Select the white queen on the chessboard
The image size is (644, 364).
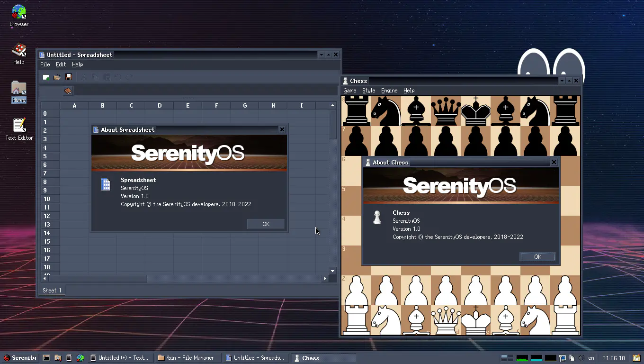pyautogui.click(x=446, y=320)
